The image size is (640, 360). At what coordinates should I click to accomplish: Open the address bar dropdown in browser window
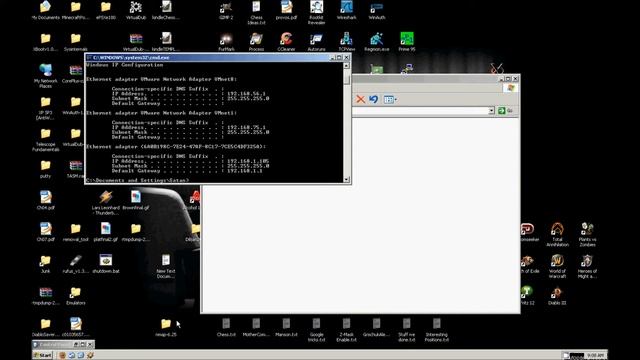(491, 111)
